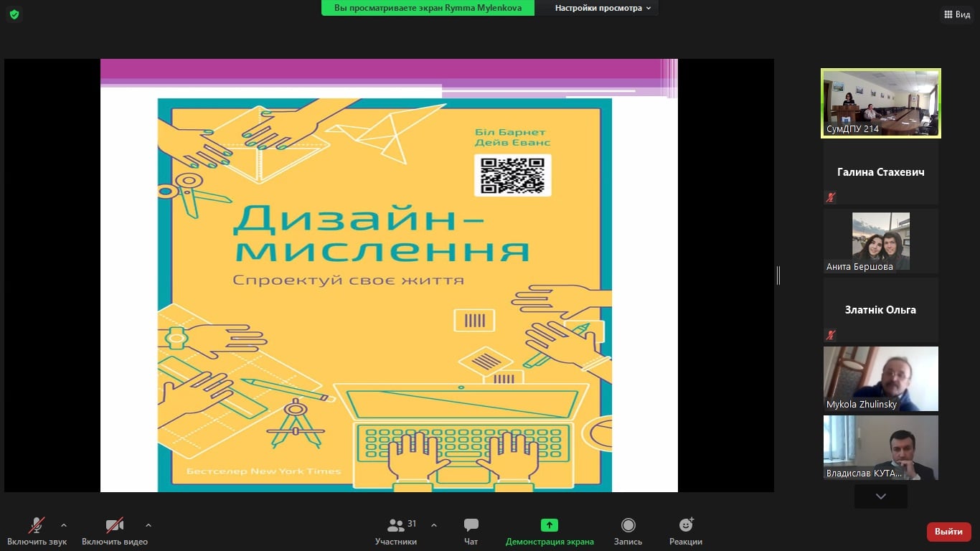
Task: Open video options arrow next to camera
Action: (149, 525)
